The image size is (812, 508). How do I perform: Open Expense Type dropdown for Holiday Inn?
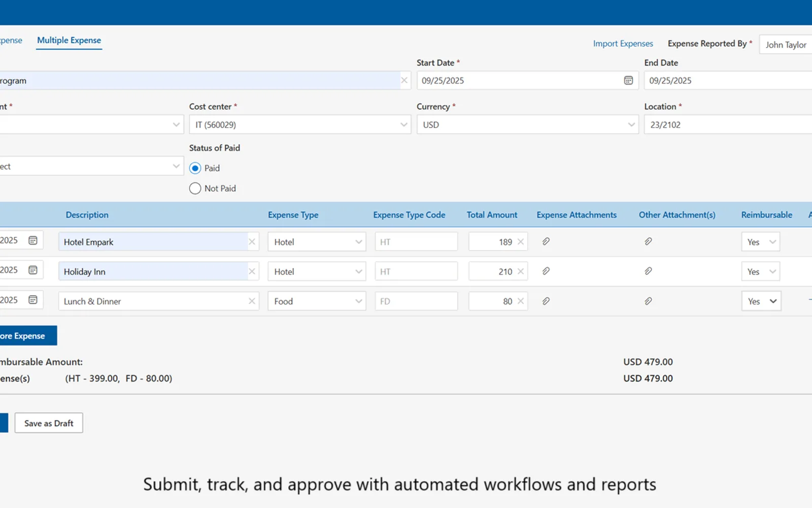(x=317, y=271)
